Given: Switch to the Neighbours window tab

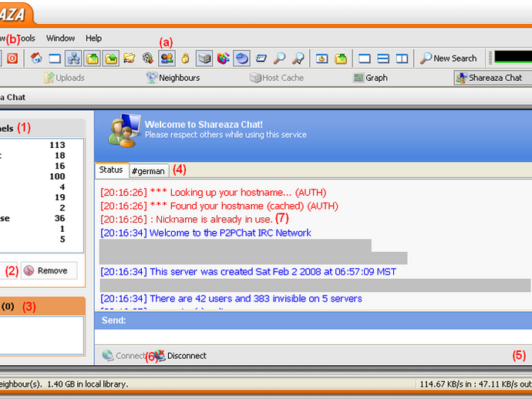Looking at the screenshot, I should point(173,78).
